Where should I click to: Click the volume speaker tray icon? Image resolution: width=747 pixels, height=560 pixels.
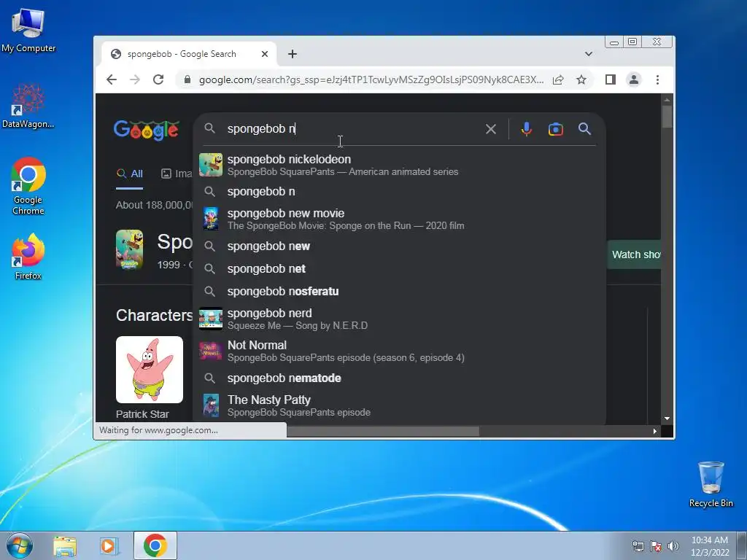[673, 546]
